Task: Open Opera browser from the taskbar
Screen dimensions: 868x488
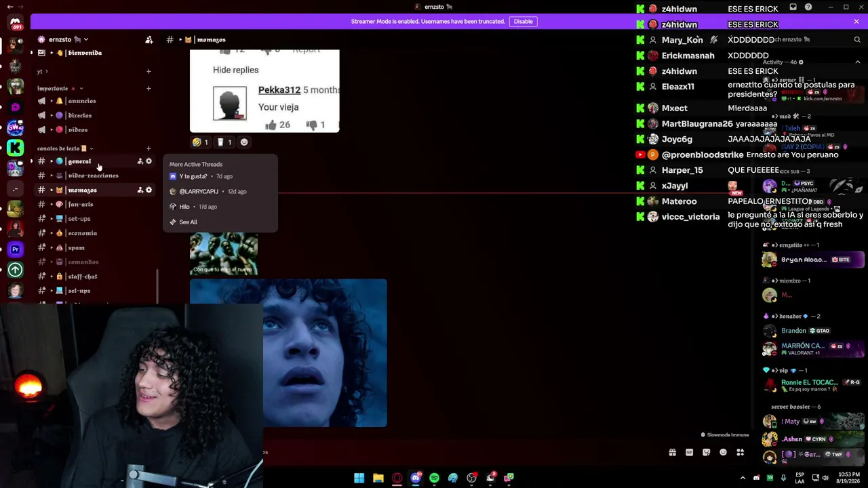Action: click(397, 478)
